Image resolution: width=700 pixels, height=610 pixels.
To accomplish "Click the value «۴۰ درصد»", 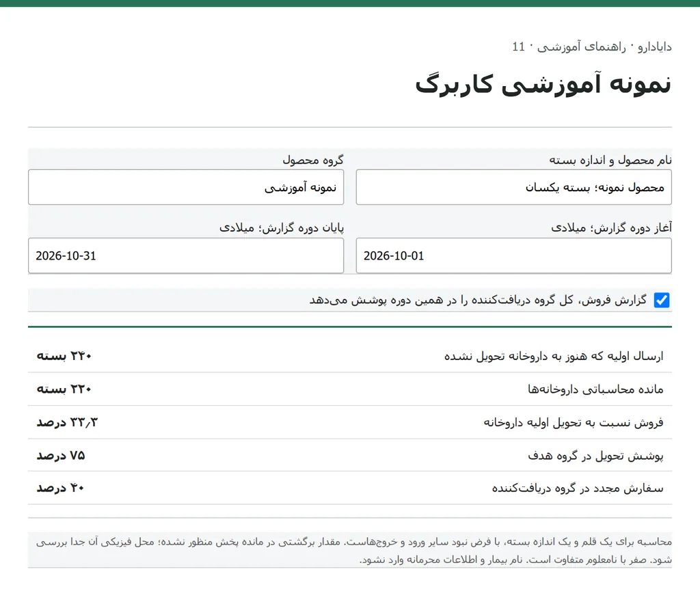I will [x=60, y=488].
